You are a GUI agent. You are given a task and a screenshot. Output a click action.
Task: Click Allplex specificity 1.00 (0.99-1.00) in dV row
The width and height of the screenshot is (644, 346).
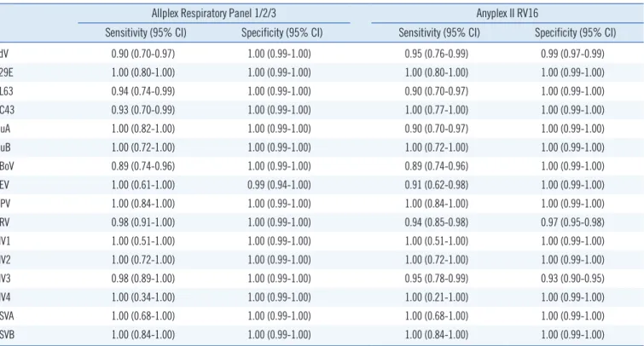(x=279, y=54)
